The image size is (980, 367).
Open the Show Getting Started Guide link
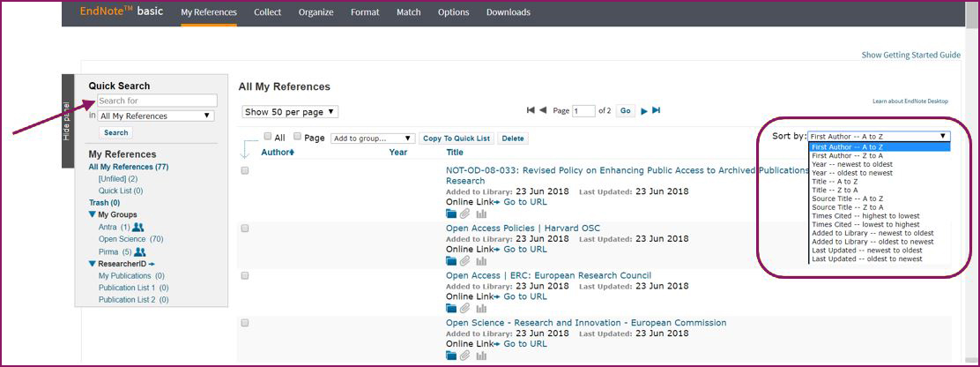click(x=910, y=55)
